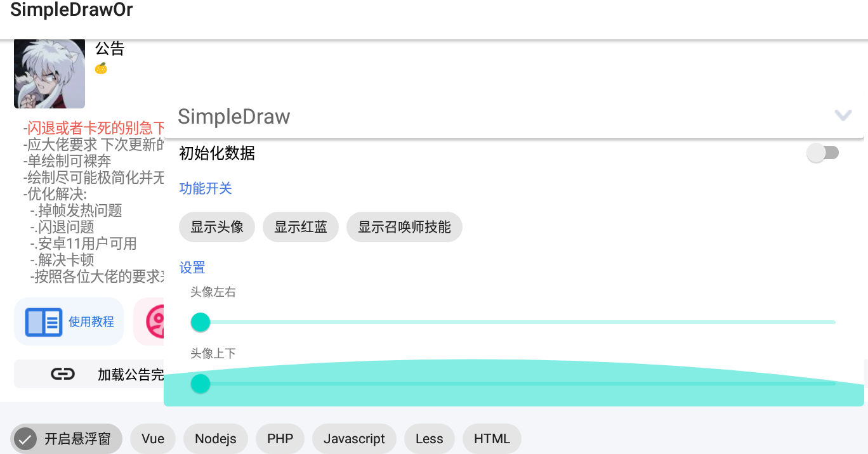
Task: Collapse the SimpleDraw panel with the chevron
Action: coord(843,115)
